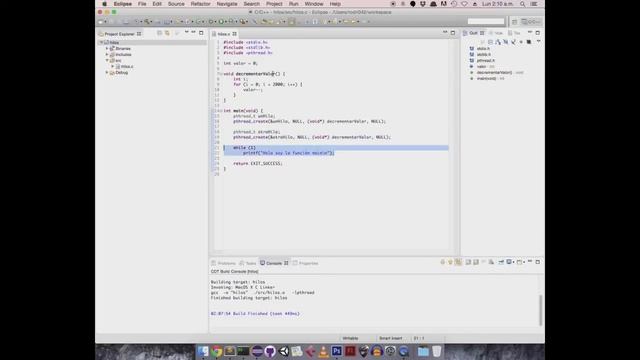Select the Binaries item in Project Explorer
This screenshot has height=360, width=640.
(x=123, y=49)
